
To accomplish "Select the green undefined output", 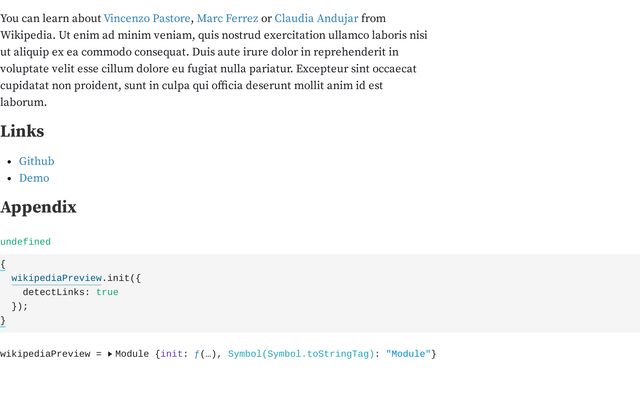I will click(x=25, y=242).
